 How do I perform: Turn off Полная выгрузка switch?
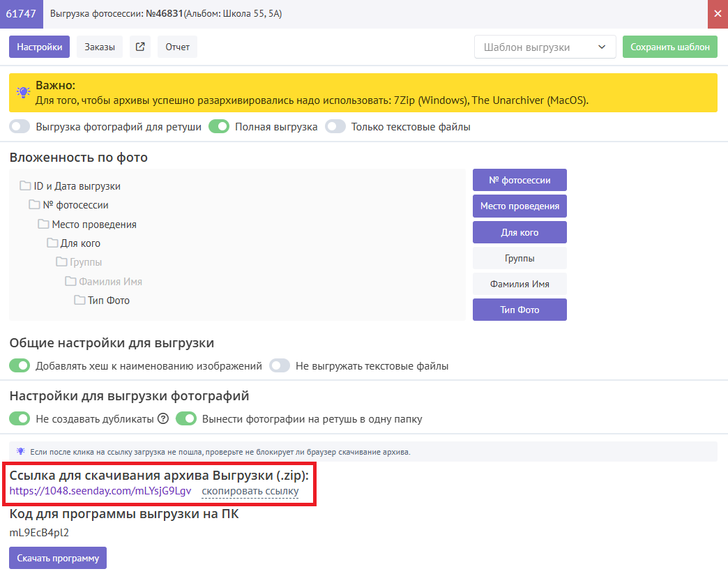coord(219,127)
